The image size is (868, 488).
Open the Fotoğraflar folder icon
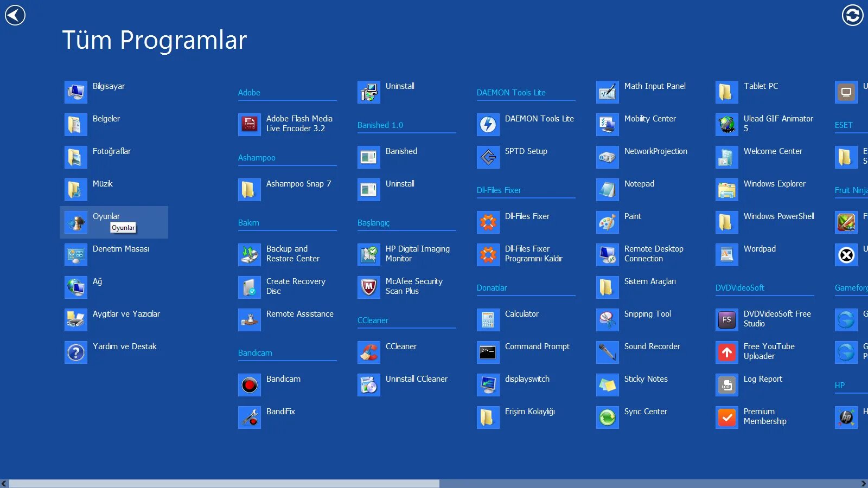point(76,157)
